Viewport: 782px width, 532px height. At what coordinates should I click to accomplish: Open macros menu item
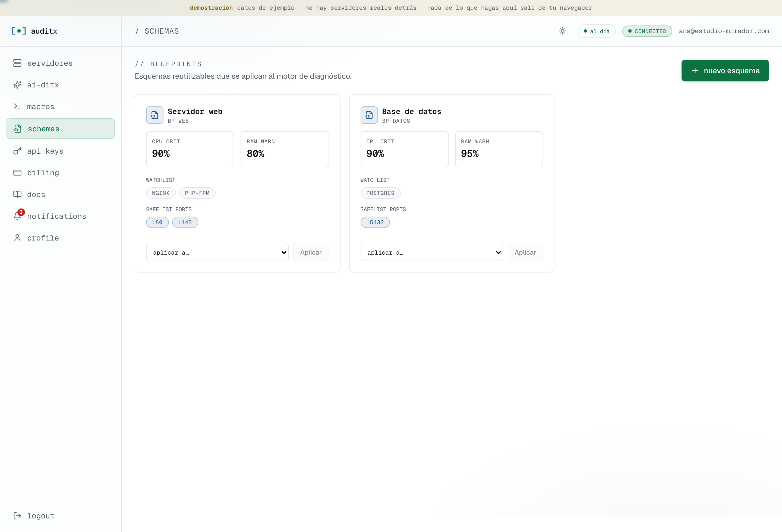coord(61,106)
